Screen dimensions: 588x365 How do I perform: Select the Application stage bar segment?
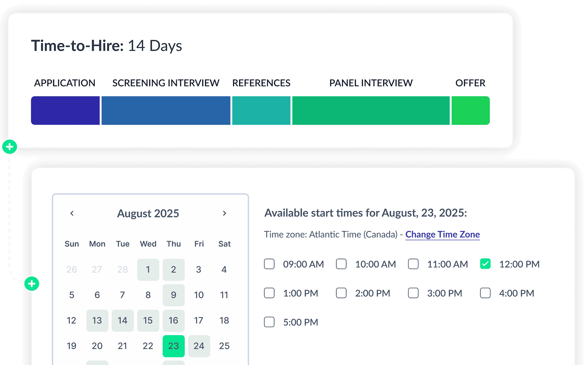pos(65,110)
